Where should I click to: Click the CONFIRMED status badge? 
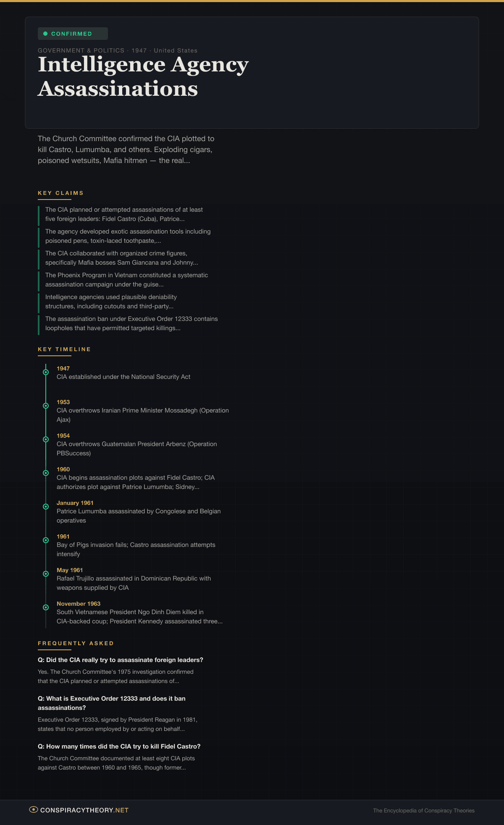coord(73,34)
